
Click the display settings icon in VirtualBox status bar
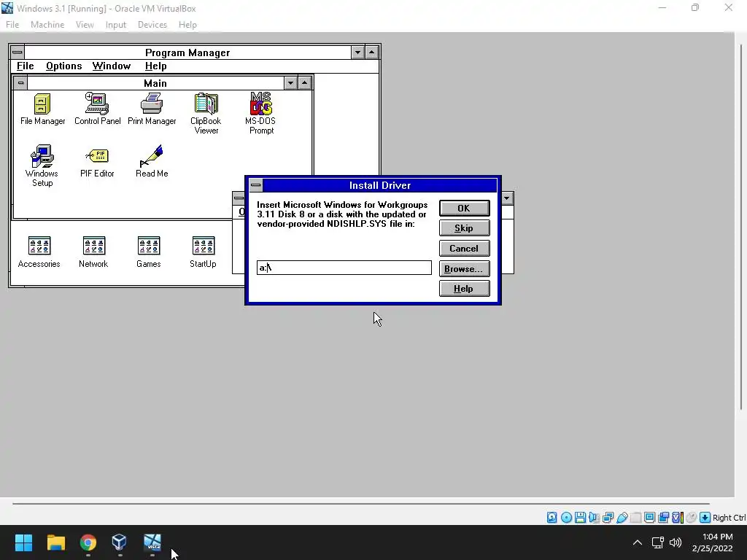649,518
